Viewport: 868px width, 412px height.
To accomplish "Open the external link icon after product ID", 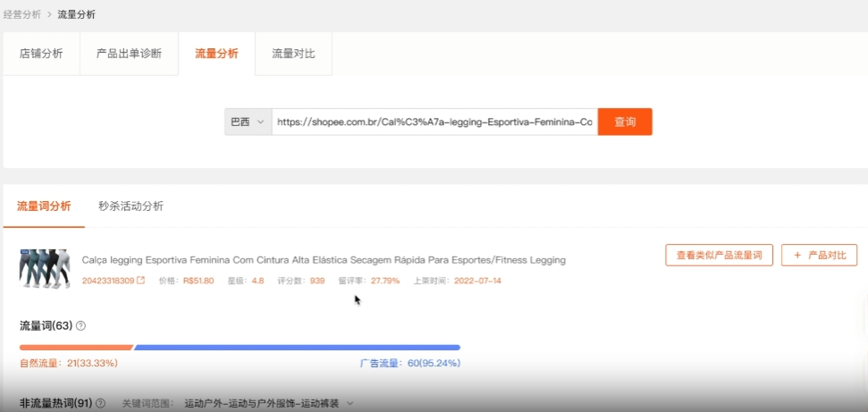I will coord(140,281).
